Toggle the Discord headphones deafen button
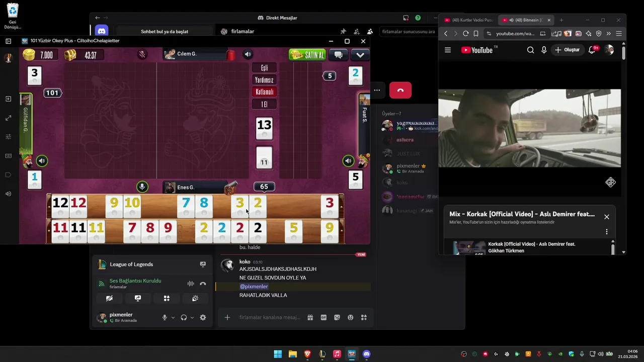 [x=184, y=317]
